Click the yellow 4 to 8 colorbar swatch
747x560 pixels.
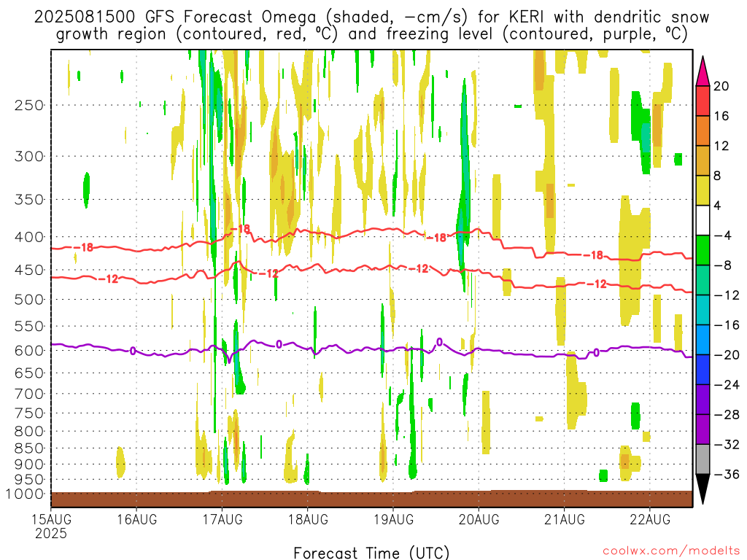pyautogui.click(x=703, y=190)
